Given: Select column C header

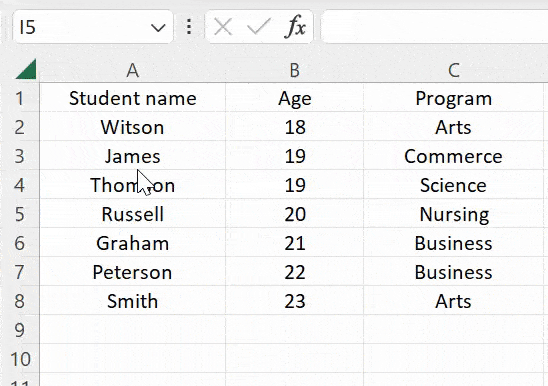Looking at the screenshot, I should [x=454, y=70].
